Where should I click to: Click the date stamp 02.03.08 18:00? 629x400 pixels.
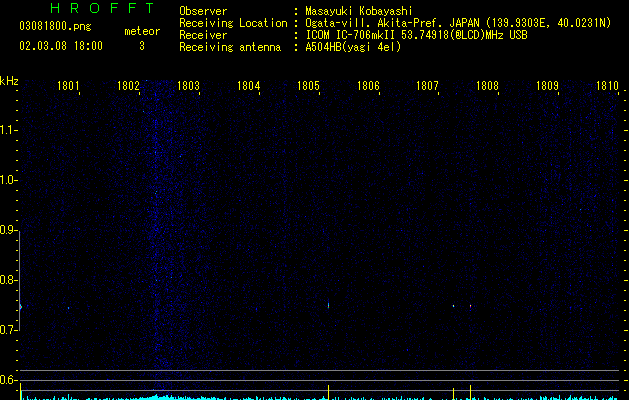[x=61, y=46]
